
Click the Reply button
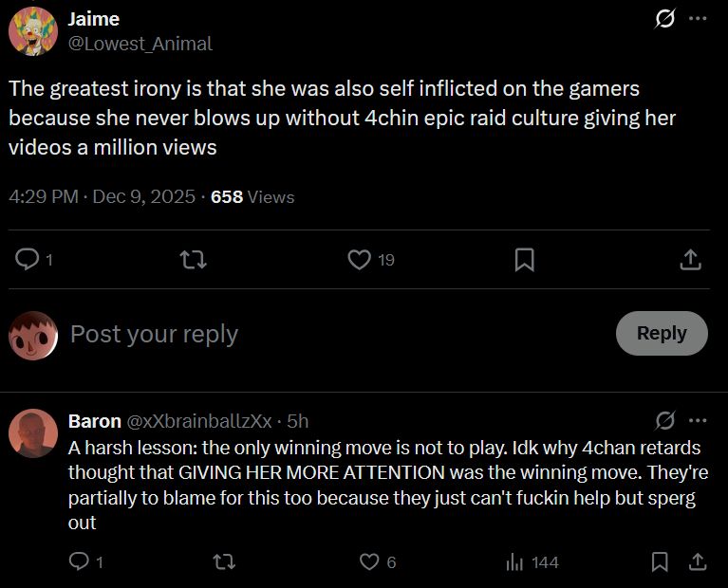click(x=662, y=333)
